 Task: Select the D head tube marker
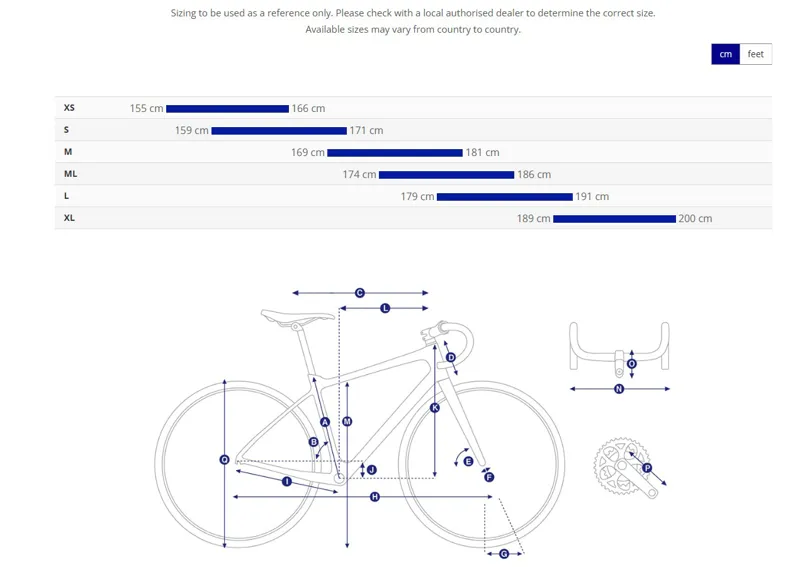tap(451, 357)
